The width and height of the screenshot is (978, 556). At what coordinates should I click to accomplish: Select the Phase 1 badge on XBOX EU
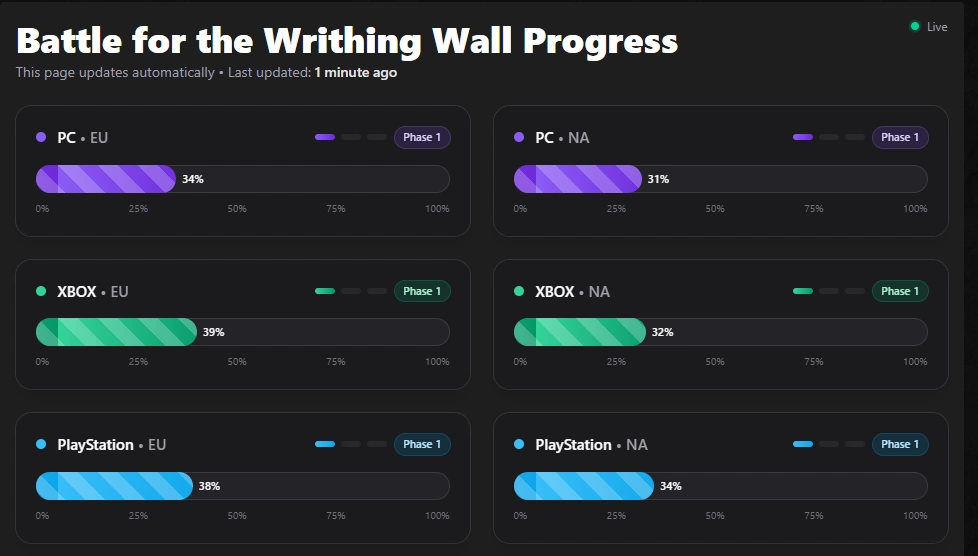(422, 291)
